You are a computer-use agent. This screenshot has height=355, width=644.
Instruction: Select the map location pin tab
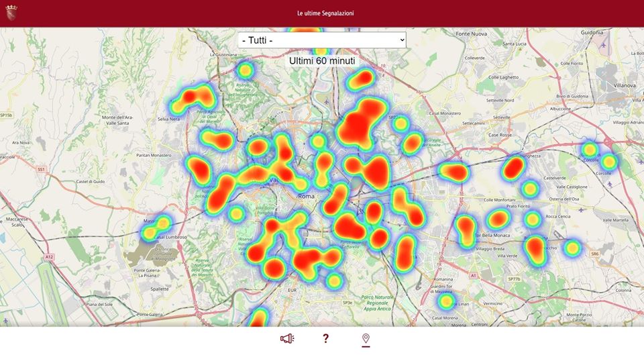(x=366, y=339)
